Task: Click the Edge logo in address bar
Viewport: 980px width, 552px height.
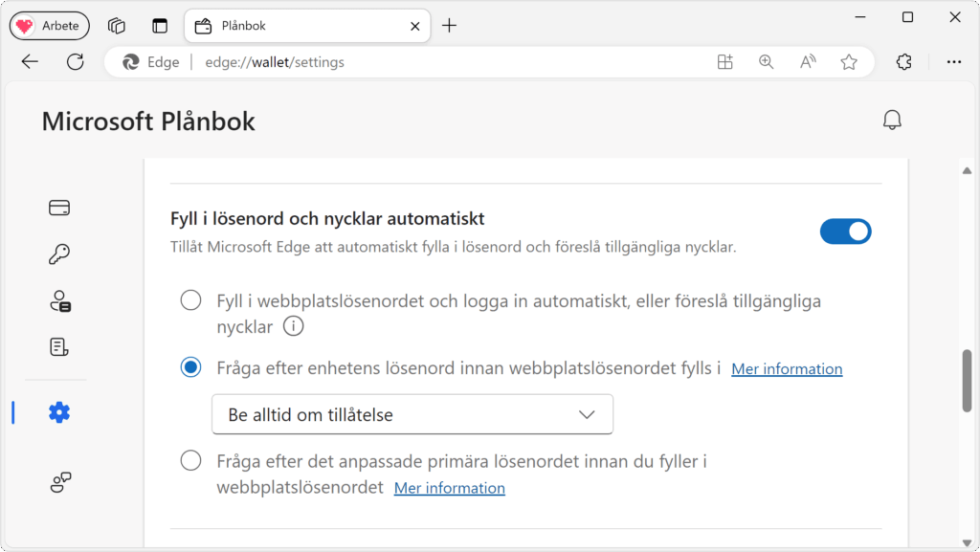Action: coord(130,62)
